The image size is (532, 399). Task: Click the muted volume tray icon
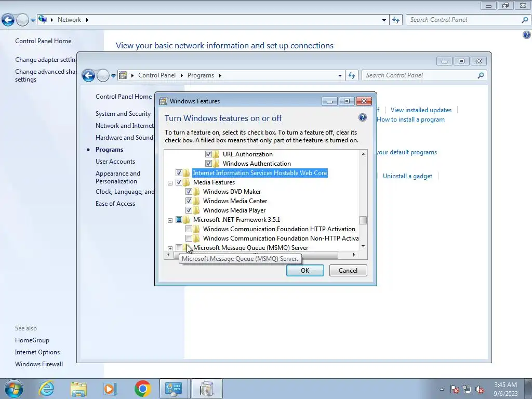click(x=480, y=389)
